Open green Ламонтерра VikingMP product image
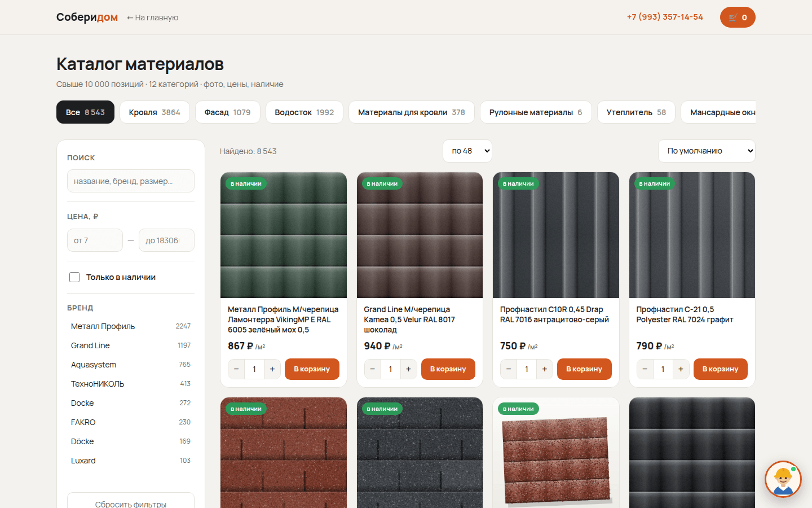 pyautogui.click(x=284, y=235)
